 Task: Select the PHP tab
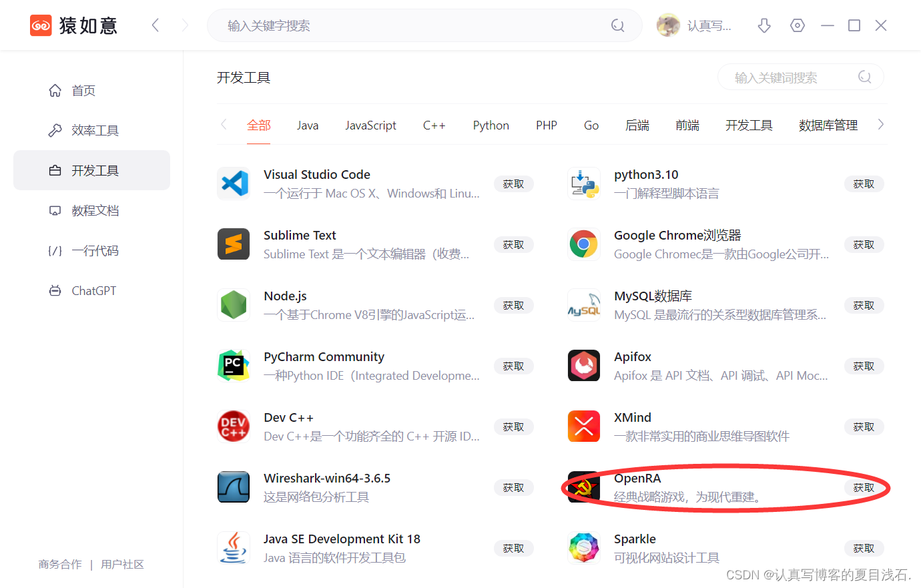(x=547, y=125)
